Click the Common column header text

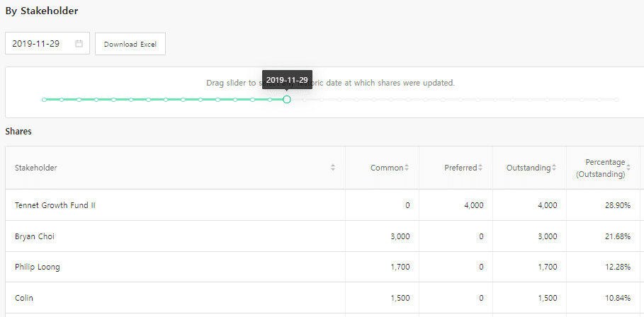(387, 167)
